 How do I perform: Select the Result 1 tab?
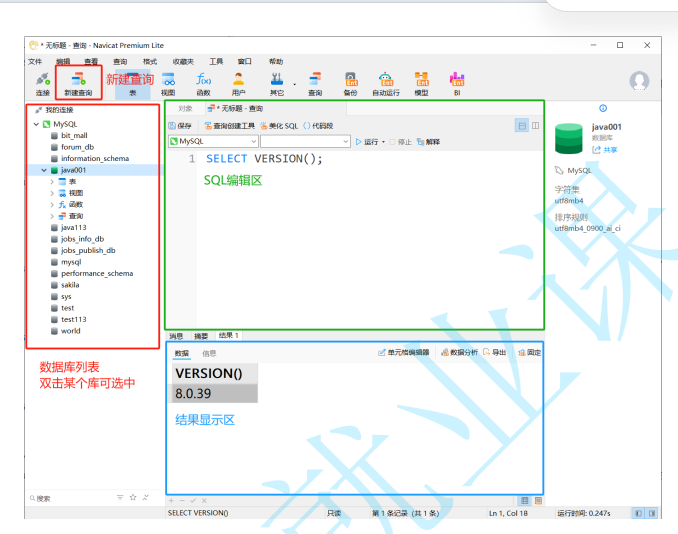point(229,335)
